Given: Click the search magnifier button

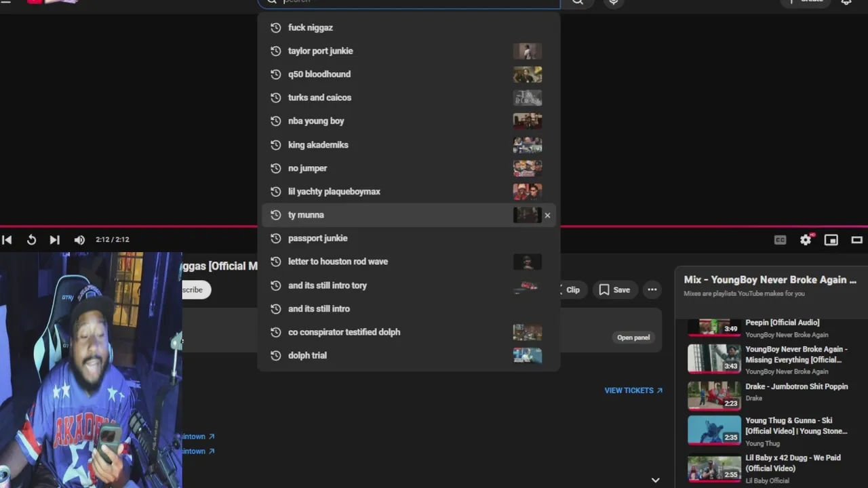Looking at the screenshot, I should point(577,2).
